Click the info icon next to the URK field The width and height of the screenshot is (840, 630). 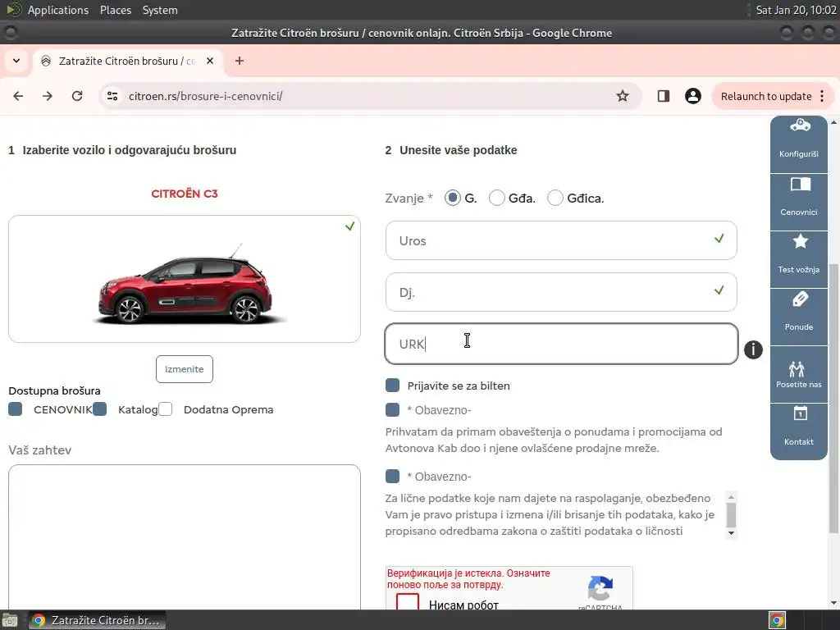click(753, 349)
